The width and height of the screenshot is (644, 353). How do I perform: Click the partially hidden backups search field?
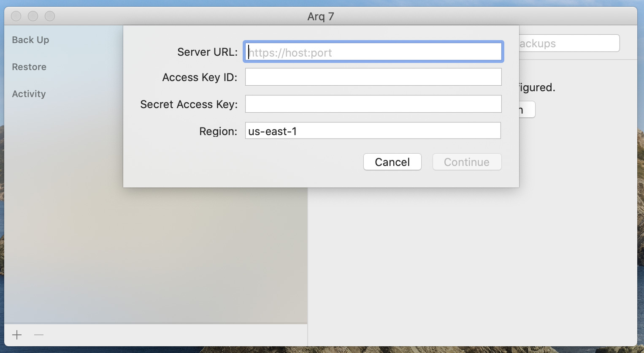click(569, 43)
